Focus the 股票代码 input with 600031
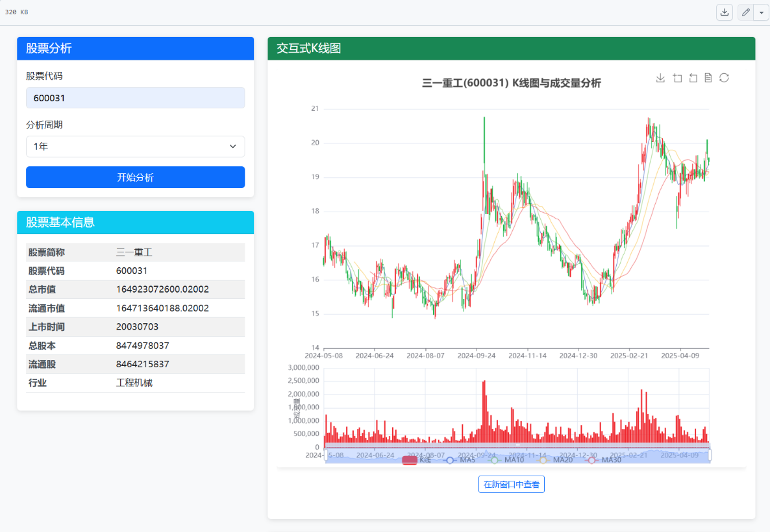770x532 pixels. pyautogui.click(x=136, y=98)
